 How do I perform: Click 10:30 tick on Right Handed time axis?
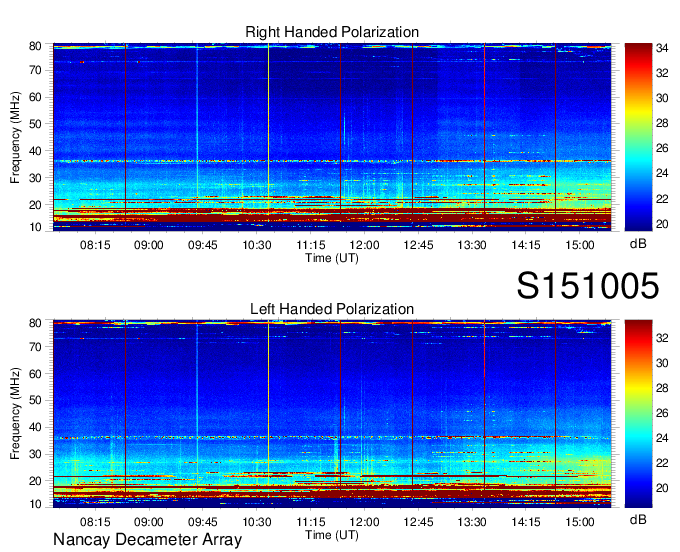click(x=257, y=245)
